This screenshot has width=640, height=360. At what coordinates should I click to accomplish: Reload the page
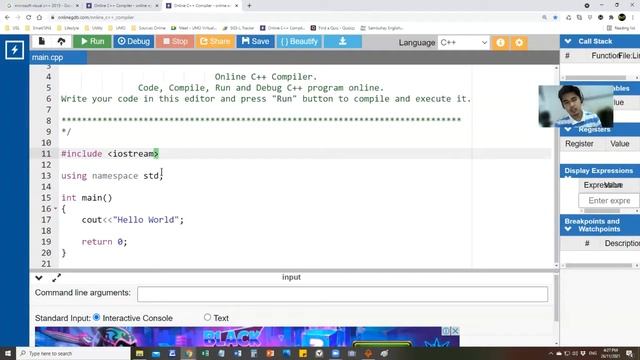click(x=28, y=18)
